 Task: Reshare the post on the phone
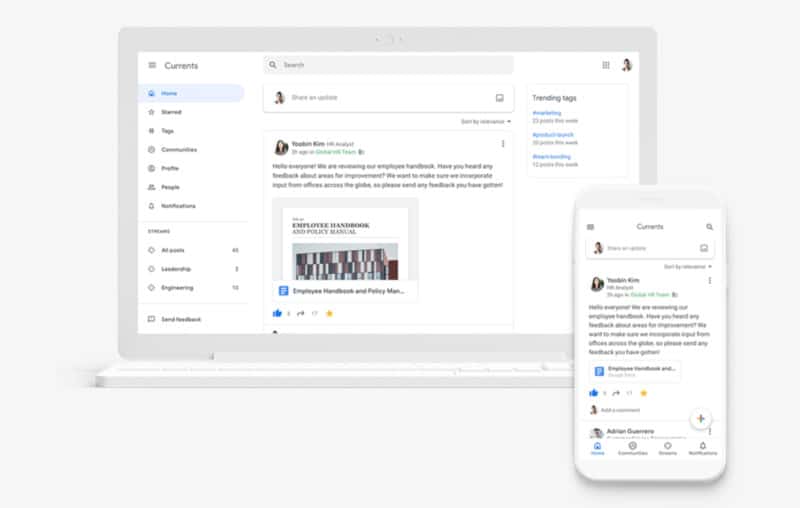pos(616,393)
